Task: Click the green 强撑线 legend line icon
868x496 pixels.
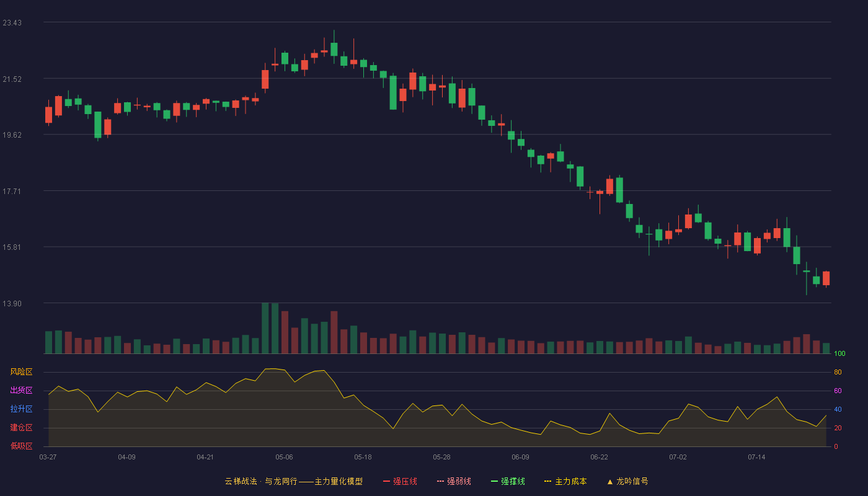Action: tap(494, 481)
